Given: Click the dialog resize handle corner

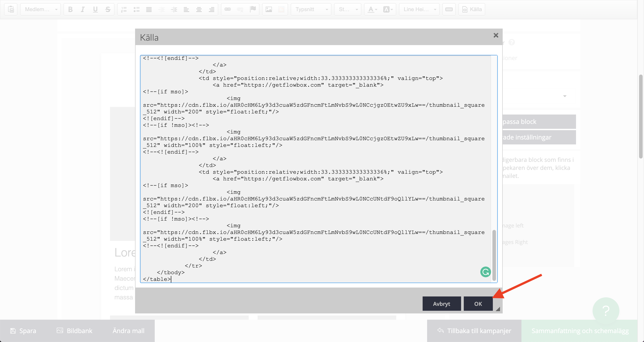Looking at the screenshot, I should click(x=498, y=309).
